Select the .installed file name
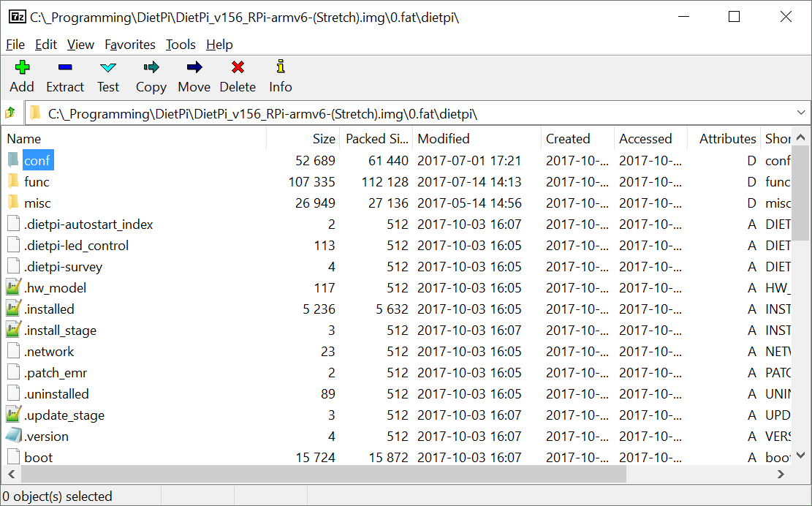The width and height of the screenshot is (812, 506). [49, 309]
